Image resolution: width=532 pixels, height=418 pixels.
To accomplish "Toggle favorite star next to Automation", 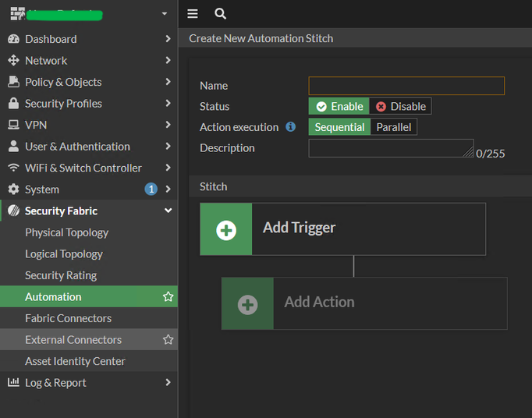I will pos(168,297).
